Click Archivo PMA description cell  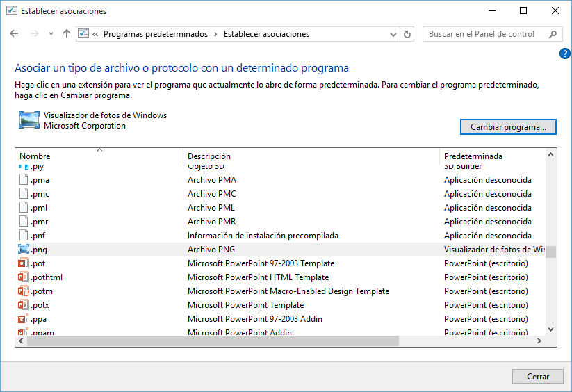tap(212, 180)
